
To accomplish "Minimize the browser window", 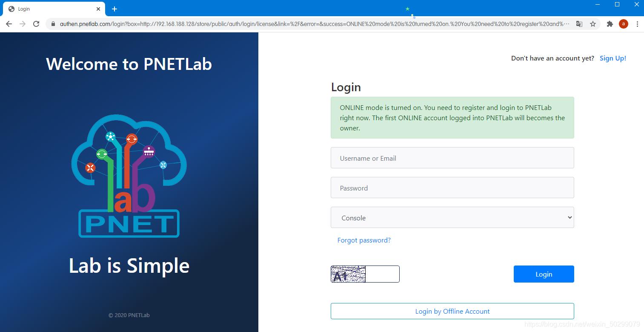I will pyautogui.click(x=598, y=4).
